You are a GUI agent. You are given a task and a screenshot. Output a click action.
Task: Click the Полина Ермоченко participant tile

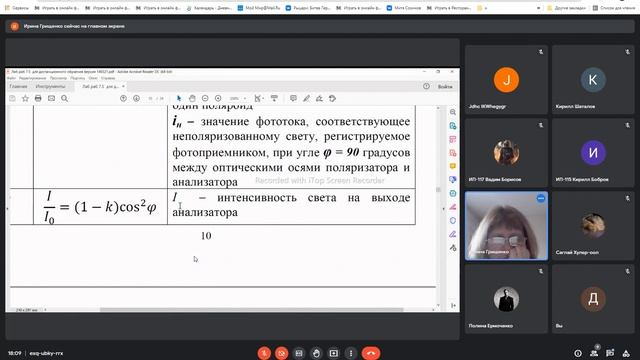click(x=506, y=299)
